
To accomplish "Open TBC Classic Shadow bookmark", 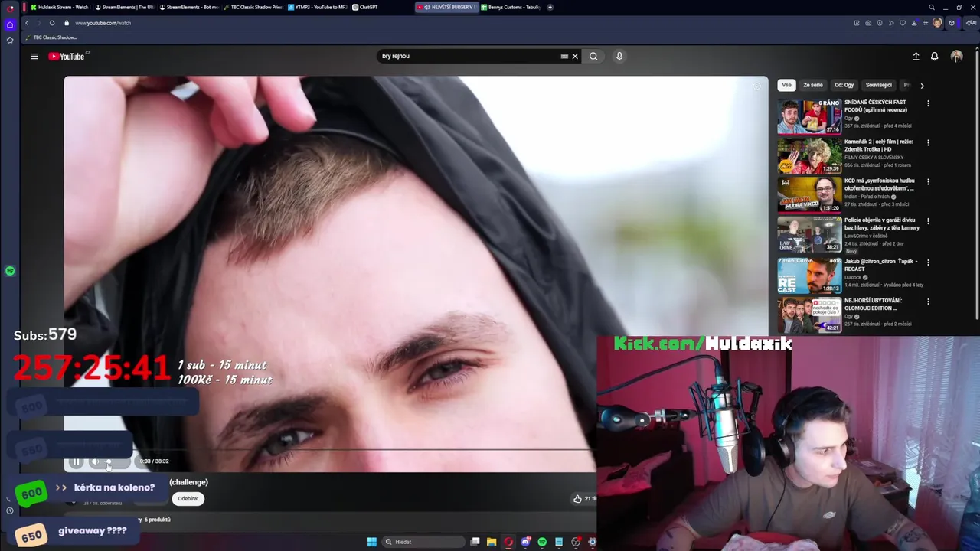I will pyautogui.click(x=51, y=37).
